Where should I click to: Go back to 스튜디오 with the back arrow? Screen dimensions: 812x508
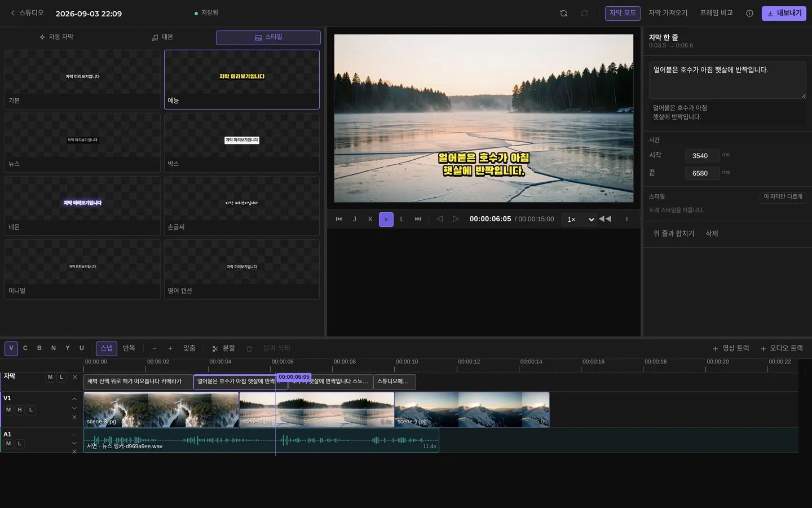pyautogui.click(x=27, y=13)
